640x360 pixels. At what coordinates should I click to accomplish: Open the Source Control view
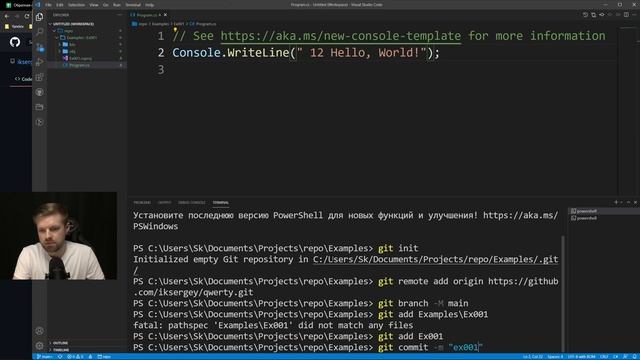(x=40, y=47)
